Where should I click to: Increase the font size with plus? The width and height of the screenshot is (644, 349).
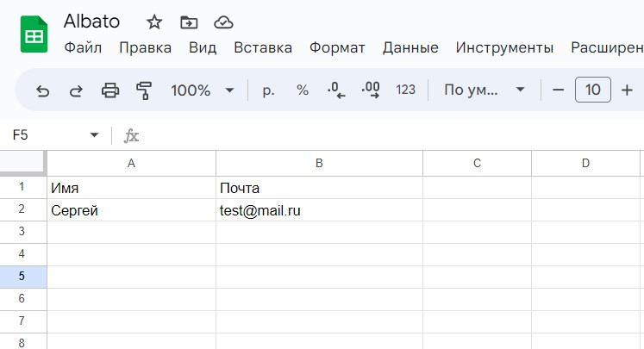click(x=627, y=90)
